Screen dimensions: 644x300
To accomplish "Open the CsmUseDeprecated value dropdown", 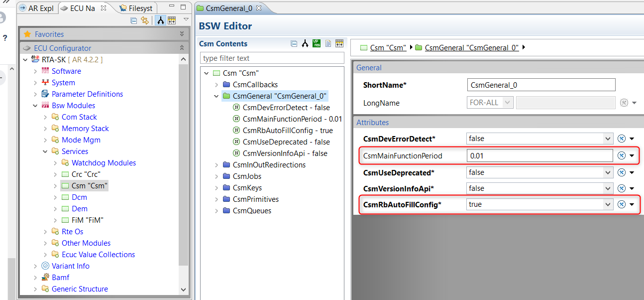I will 608,172.
